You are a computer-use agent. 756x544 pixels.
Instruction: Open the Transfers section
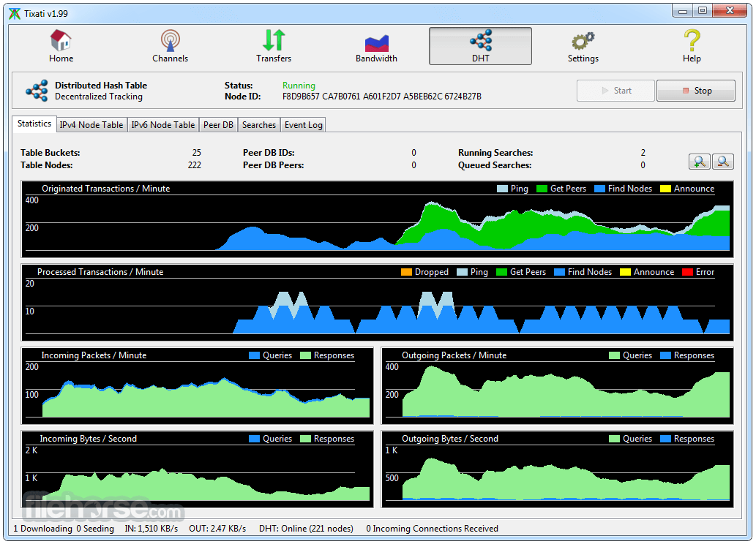pyautogui.click(x=274, y=46)
